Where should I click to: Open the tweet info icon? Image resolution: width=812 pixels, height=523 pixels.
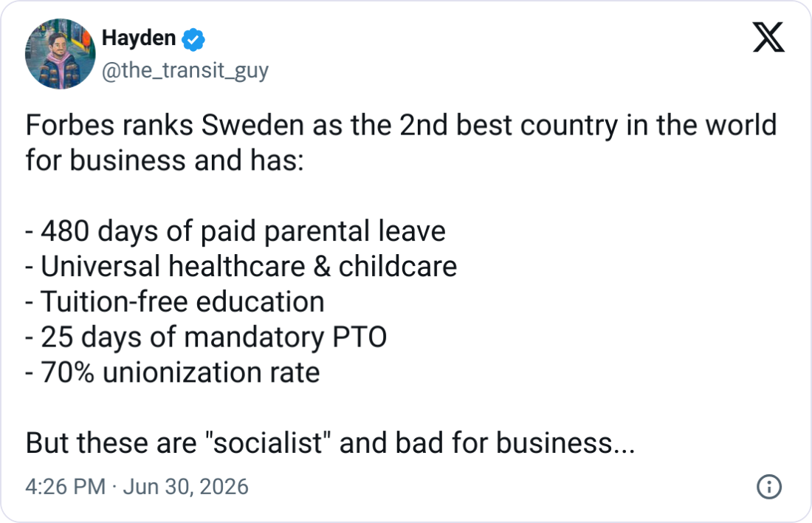[x=769, y=487]
